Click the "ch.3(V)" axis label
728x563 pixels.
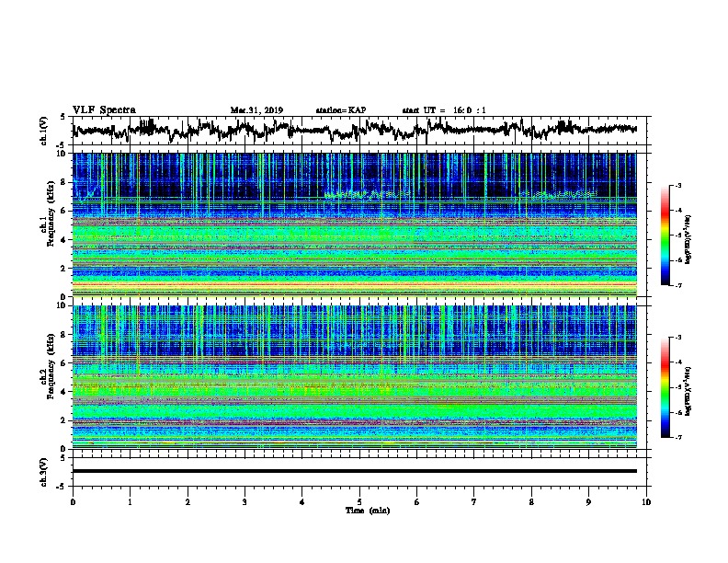[x=44, y=472]
